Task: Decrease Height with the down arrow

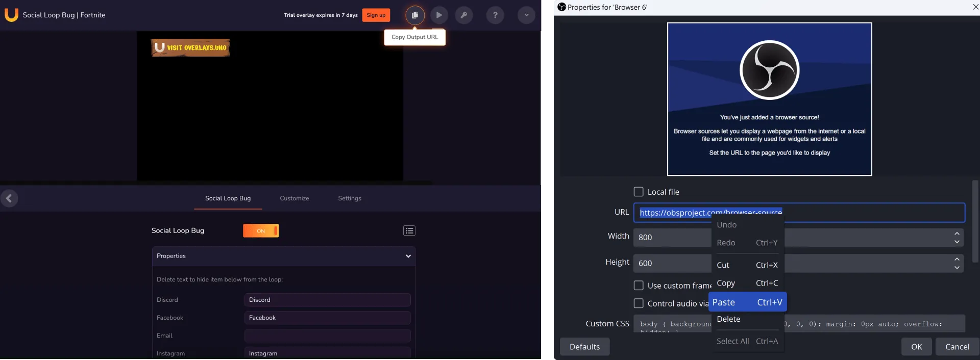Action: click(x=957, y=268)
